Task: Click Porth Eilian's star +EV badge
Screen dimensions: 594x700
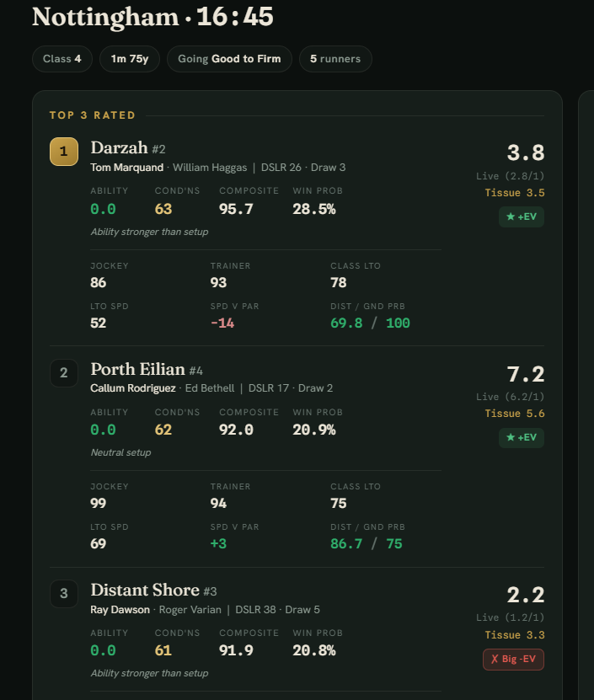Action: pyautogui.click(x=522, y=437)
